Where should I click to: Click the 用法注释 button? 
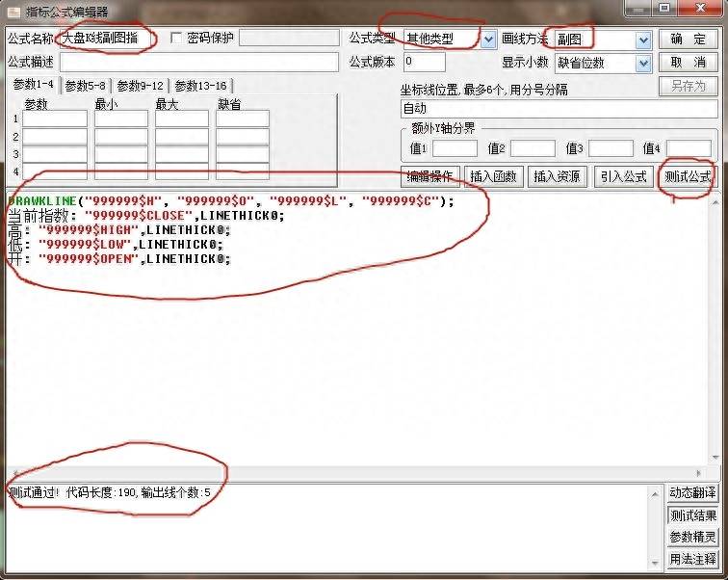[692, 559]
